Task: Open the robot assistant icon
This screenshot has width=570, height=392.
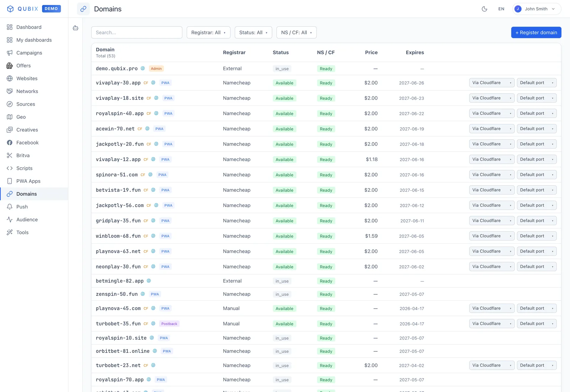Action: click(x=76, y=28)
